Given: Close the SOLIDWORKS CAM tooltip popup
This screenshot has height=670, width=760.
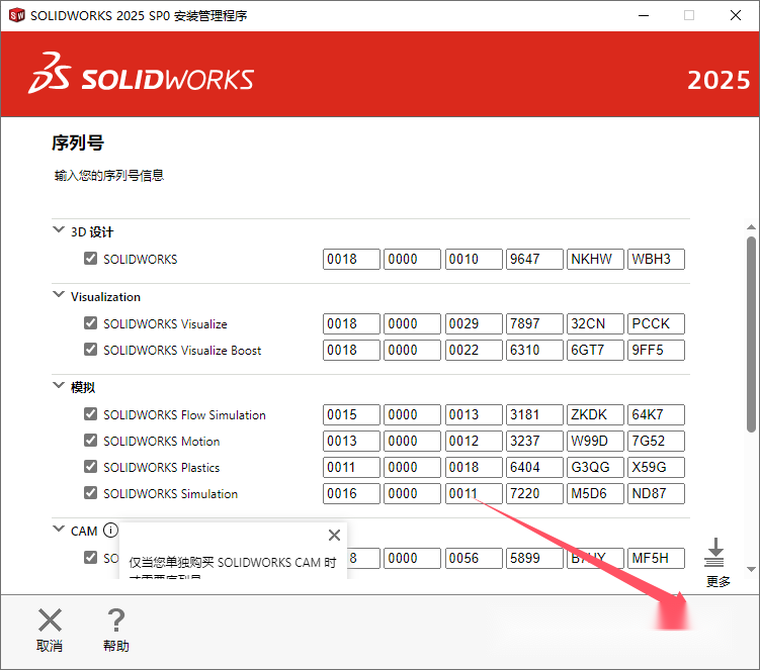Looking at the screenshot, I should point(334,535).
